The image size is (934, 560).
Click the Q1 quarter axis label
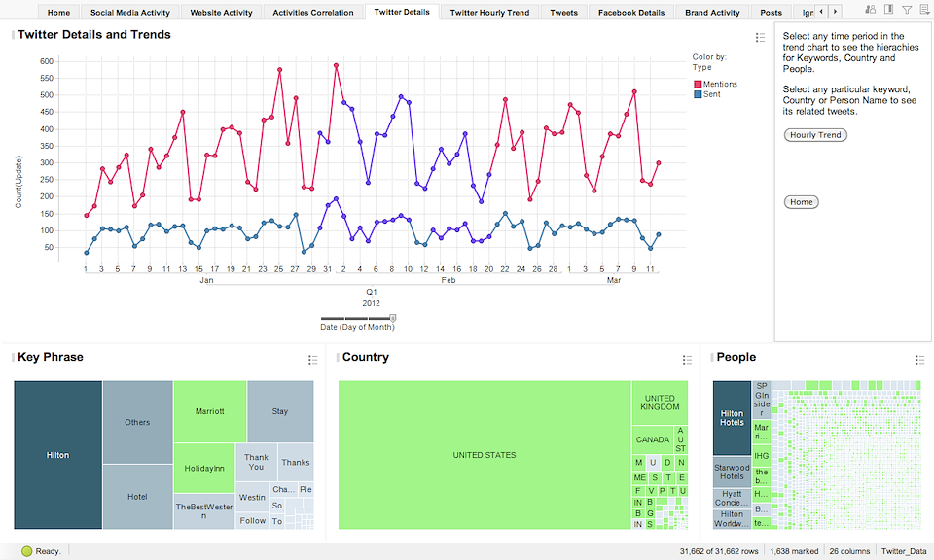(x=371, y=292)
